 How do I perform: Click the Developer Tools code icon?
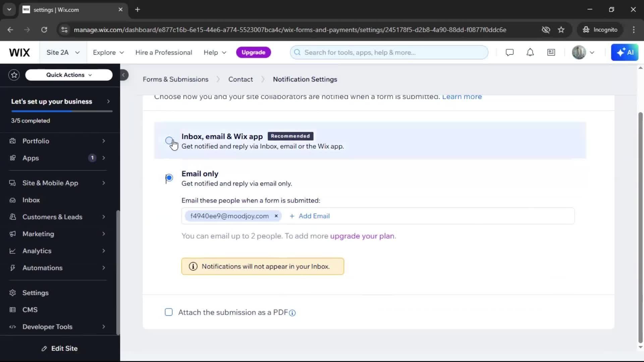click(13, 327)
